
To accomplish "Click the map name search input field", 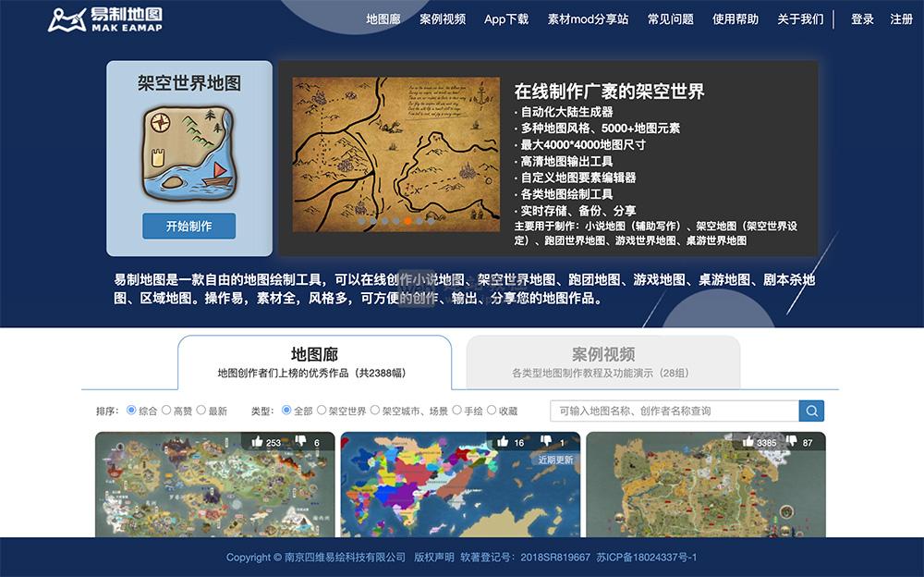I will click(675, 410).
